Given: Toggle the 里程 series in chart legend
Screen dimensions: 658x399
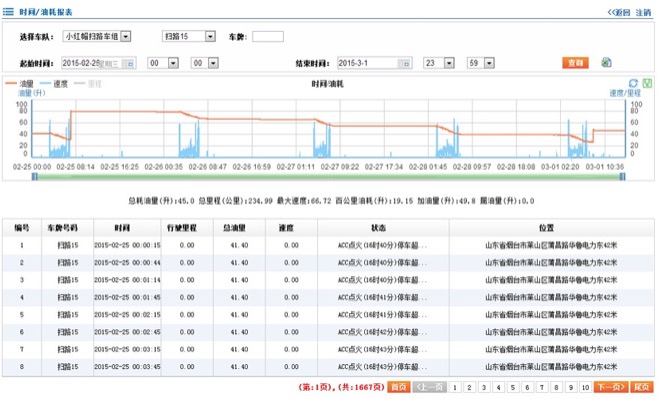Looking at the screenshot, I should tap(87, 83).
